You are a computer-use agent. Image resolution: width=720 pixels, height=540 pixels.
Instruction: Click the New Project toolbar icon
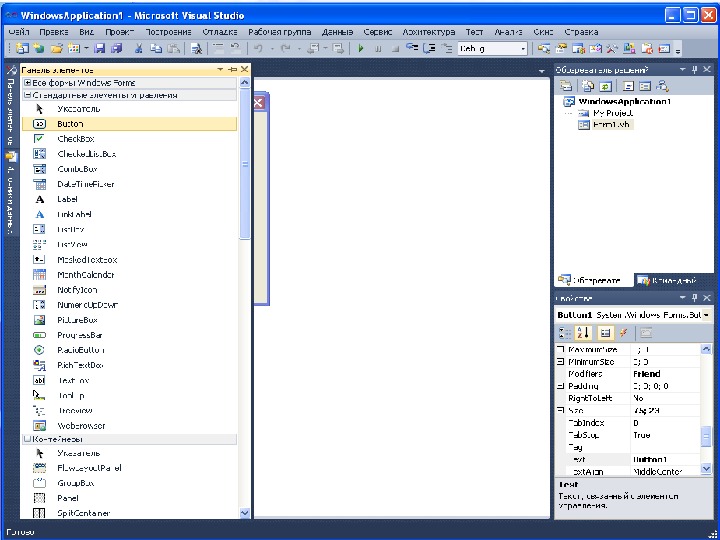click(22, 48)
